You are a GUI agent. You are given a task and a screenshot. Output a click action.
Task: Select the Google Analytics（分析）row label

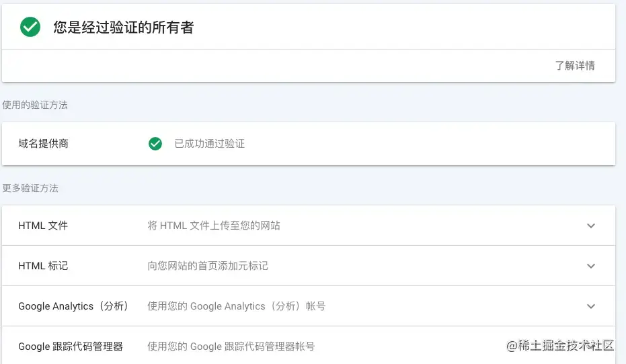pyautogui.click(x=73, y=306)
